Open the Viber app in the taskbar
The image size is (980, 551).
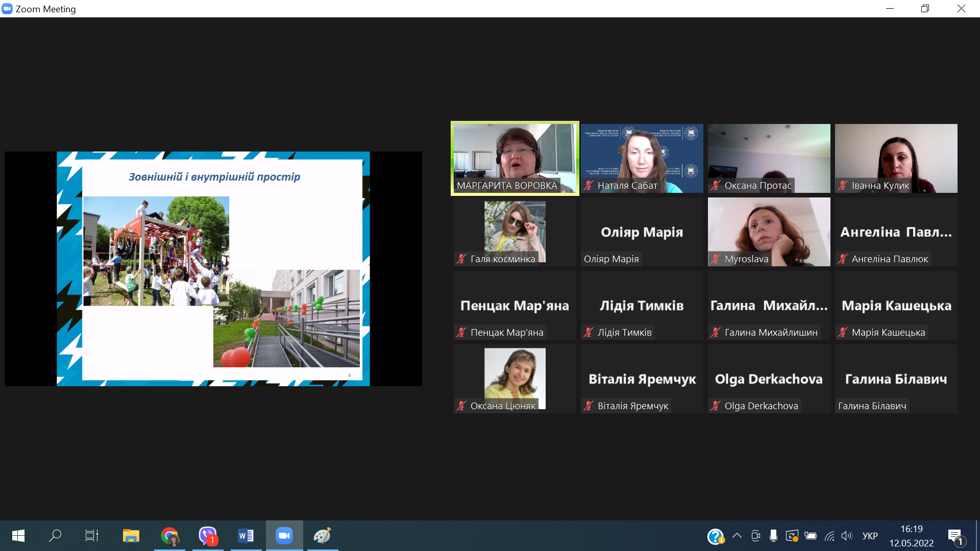click(208, 536)
